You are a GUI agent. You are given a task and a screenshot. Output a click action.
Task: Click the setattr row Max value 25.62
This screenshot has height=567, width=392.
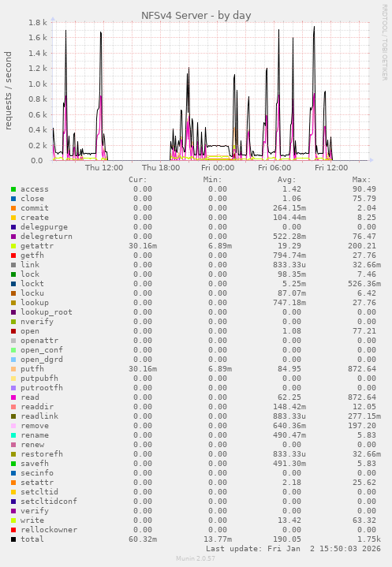coord(364,483)
